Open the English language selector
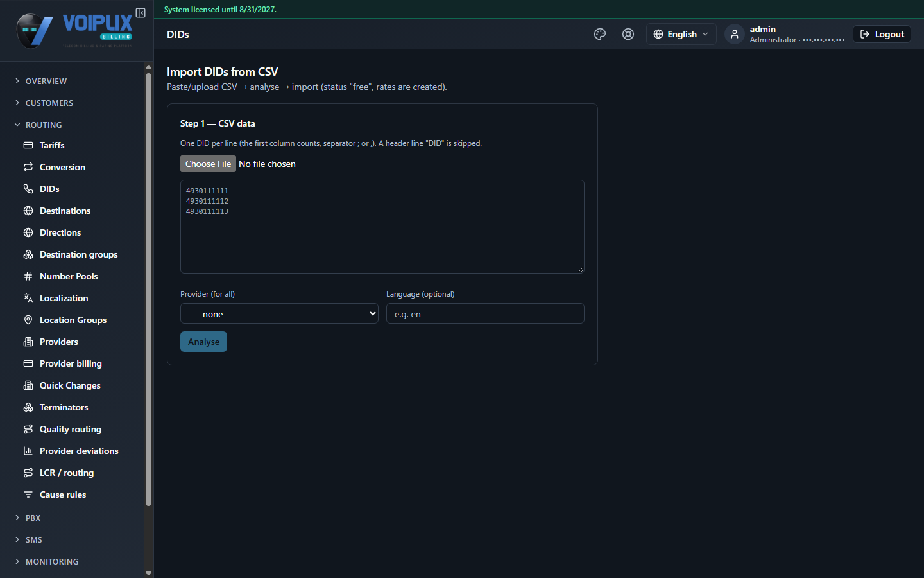Viewport: 924px width, 578px height. [681, 34]
